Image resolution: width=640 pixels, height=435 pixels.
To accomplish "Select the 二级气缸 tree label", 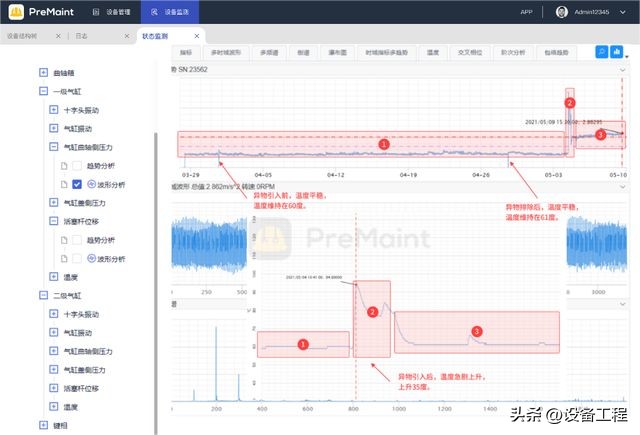I will click(x=67, y=295).
